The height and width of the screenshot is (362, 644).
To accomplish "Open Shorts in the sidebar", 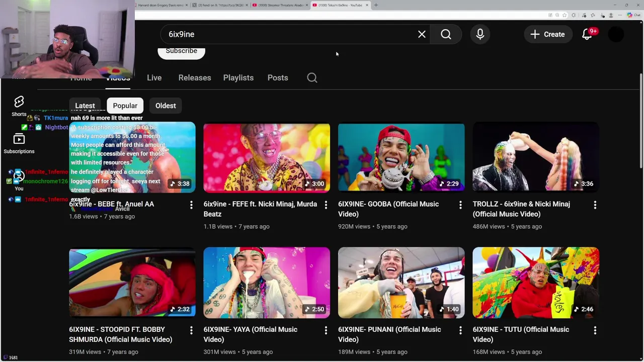I will (19, 106).
